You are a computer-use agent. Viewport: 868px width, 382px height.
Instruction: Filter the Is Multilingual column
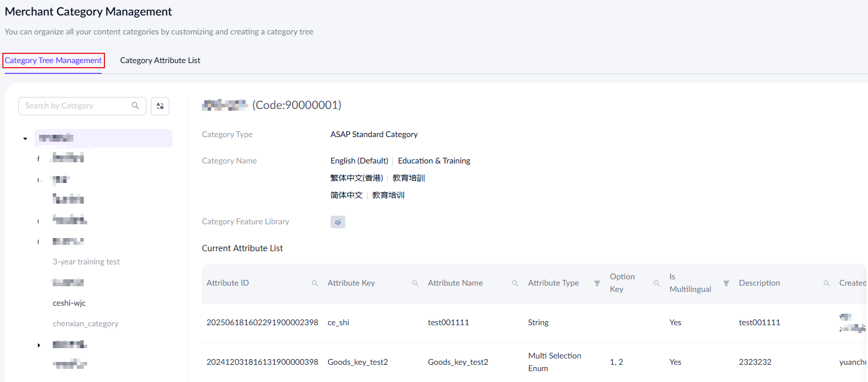[726, 283]
